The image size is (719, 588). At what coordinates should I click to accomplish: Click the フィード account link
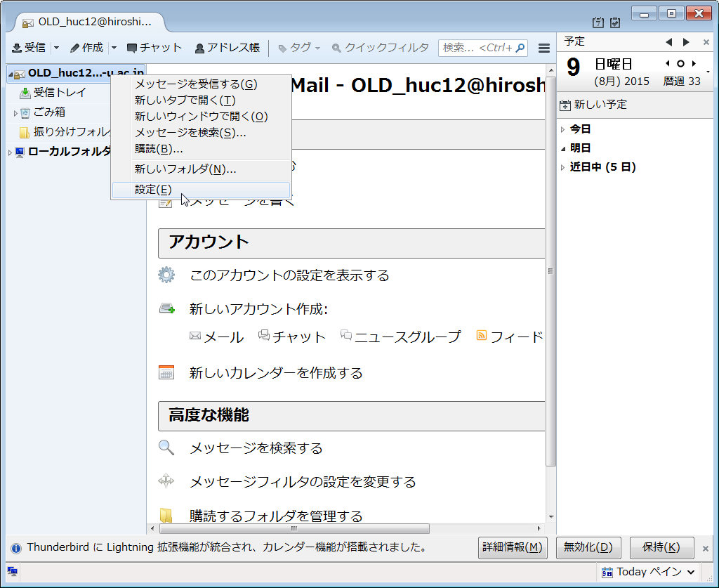(510, 337)
